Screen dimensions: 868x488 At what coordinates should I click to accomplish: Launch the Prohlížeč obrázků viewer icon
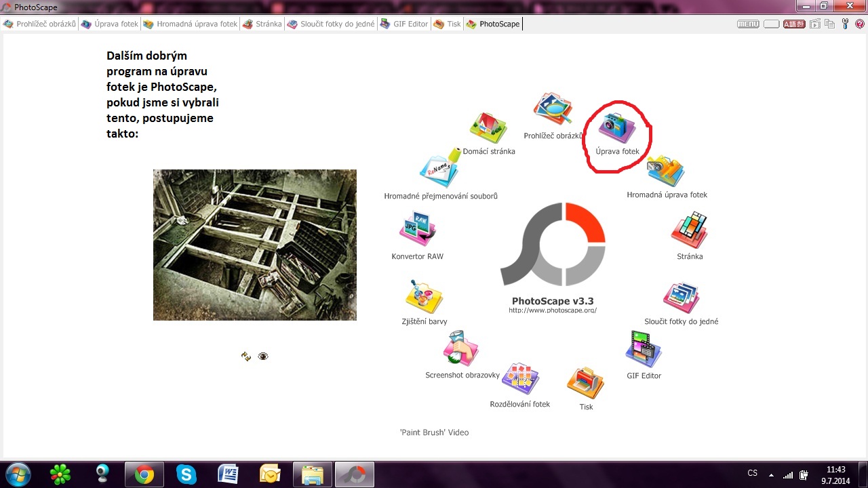click(553, 108)
